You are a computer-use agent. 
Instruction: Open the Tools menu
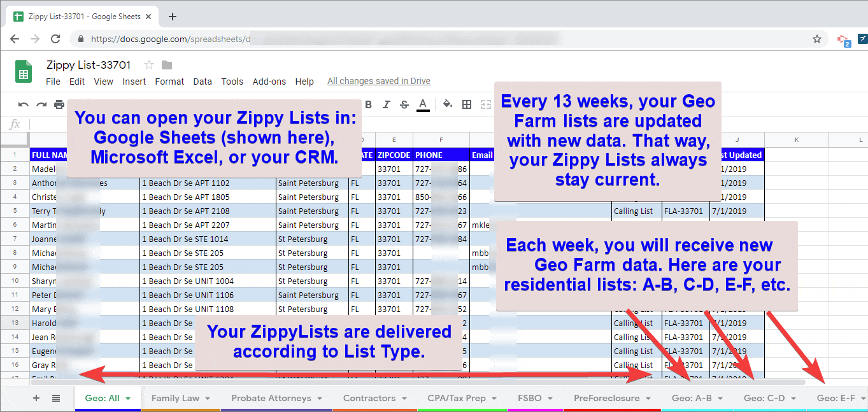pyautogui.click(x=232, y=82)
